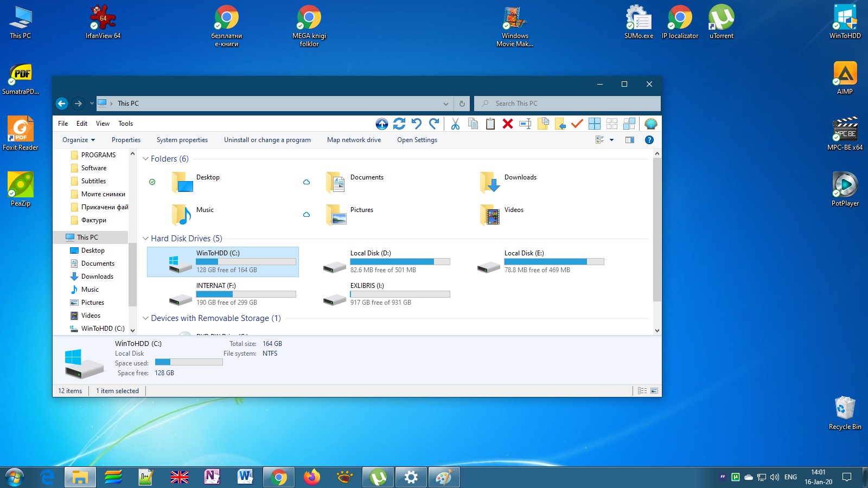Open the View menu
The width and height of the screenshot is (868, 488).
(x=103, y=124)
